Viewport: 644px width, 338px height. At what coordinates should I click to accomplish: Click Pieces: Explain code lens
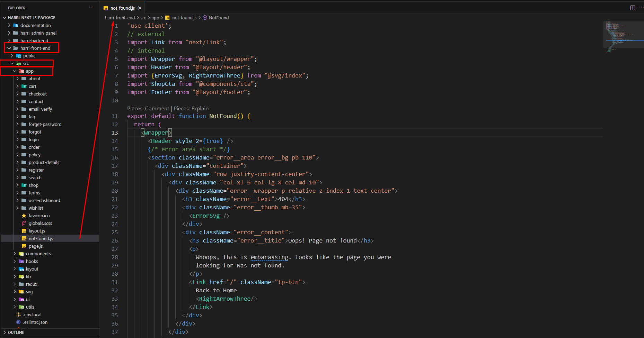(x=191, y=108)
